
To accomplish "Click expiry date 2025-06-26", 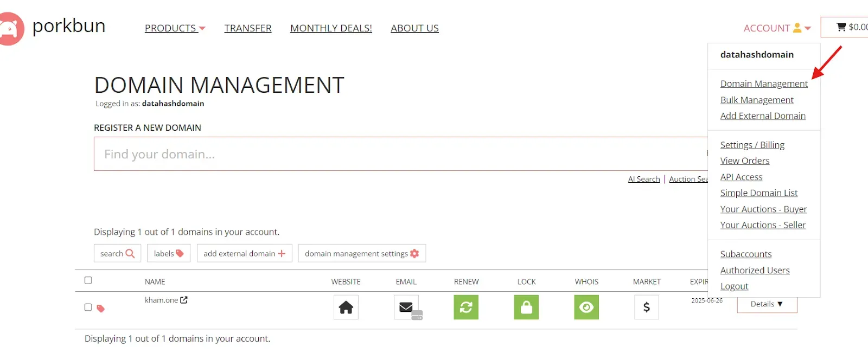I will click(x=706, y=300).
